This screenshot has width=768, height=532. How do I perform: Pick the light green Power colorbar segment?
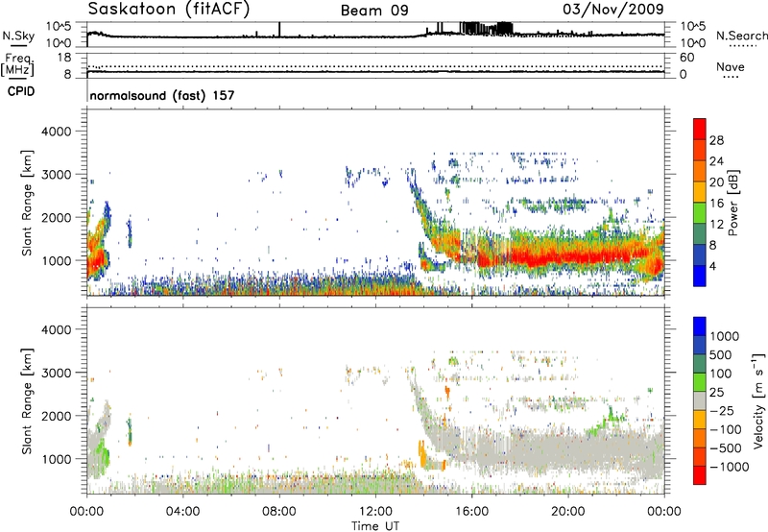(700, 212)
